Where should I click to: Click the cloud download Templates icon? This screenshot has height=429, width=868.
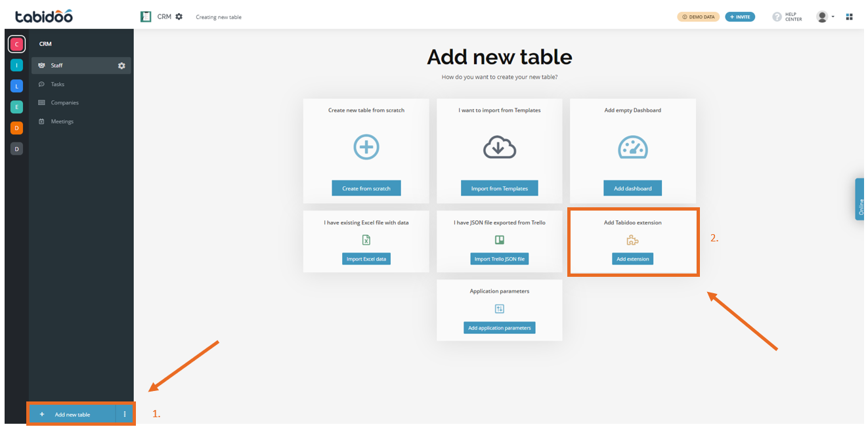[500, 148]
